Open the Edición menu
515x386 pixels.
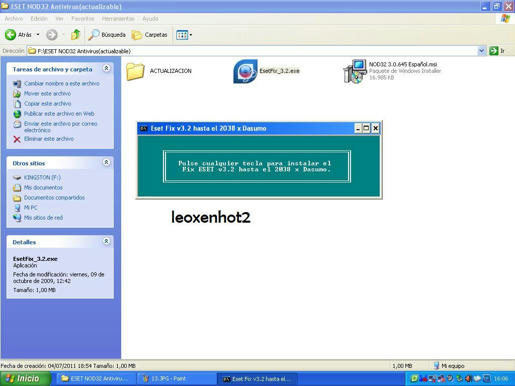coord(39,19)
